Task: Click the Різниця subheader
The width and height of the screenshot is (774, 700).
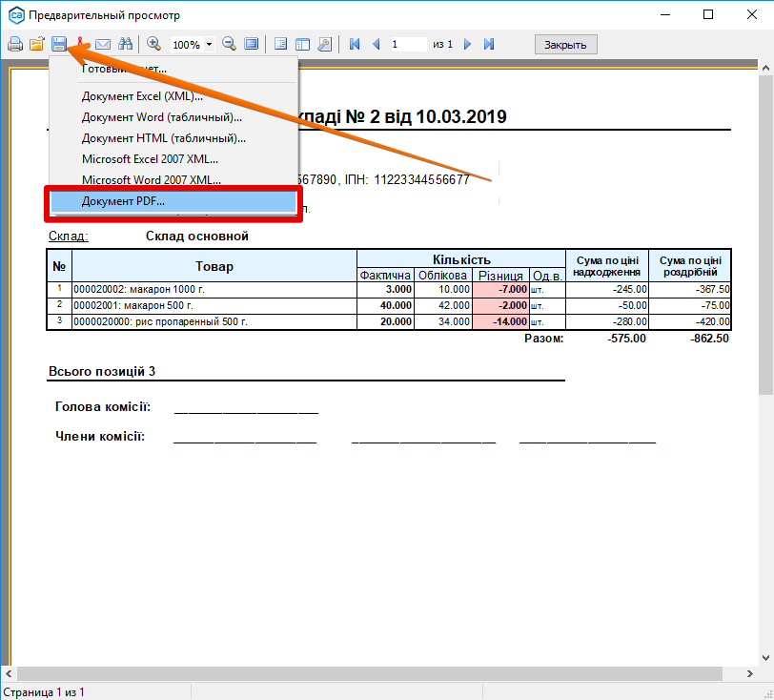Action: click(x=500, y=276)
